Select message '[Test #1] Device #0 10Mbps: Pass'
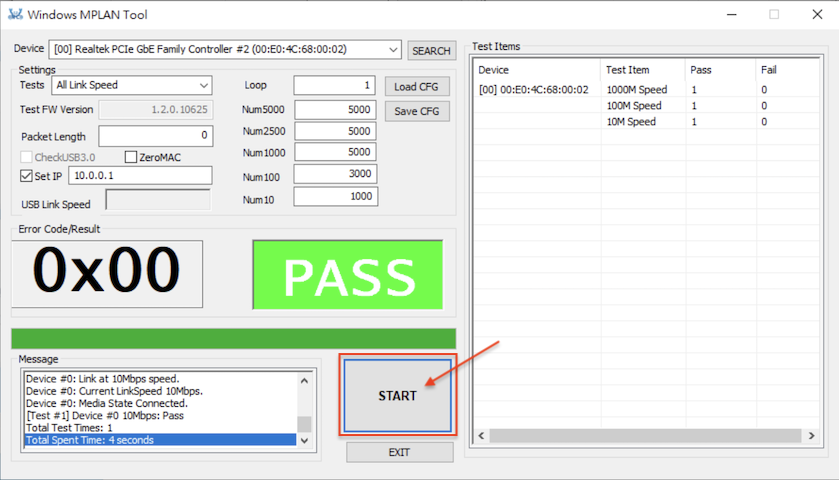Screen dimensions: 839x480 [161, 415]
